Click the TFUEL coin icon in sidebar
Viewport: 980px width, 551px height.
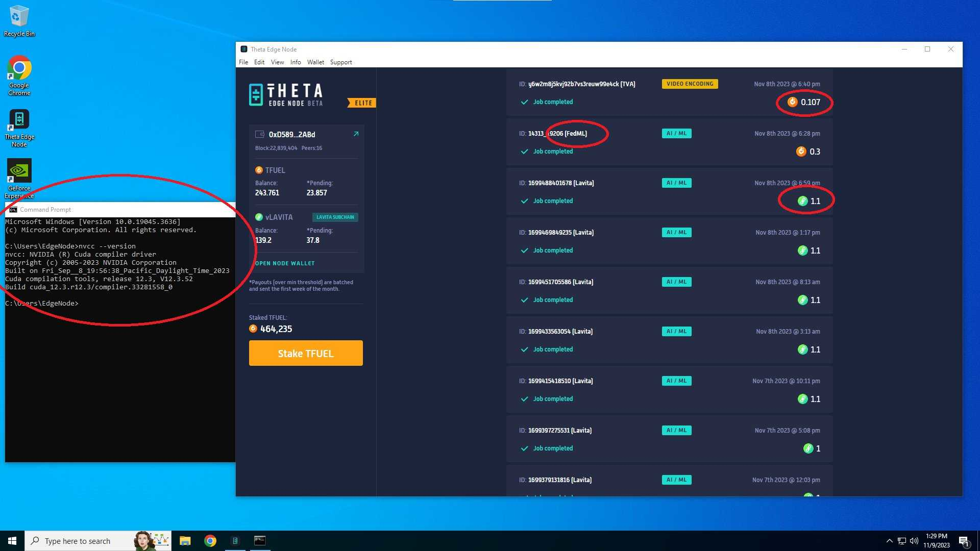tap(259, 170)
